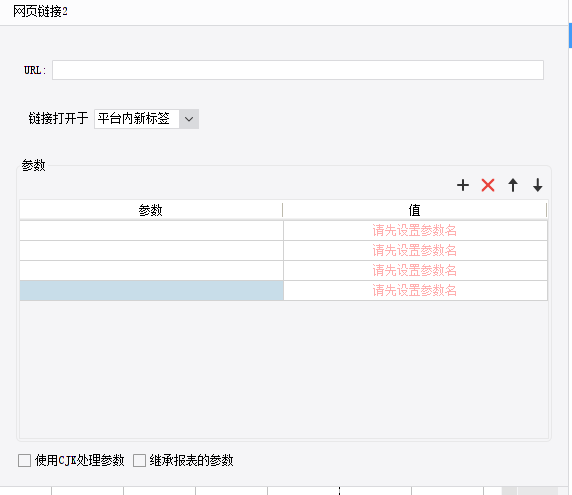Check the 继承报表的参数 option
Image resolution: width=572 pixels, height=495 pixels.
(139, 460)
